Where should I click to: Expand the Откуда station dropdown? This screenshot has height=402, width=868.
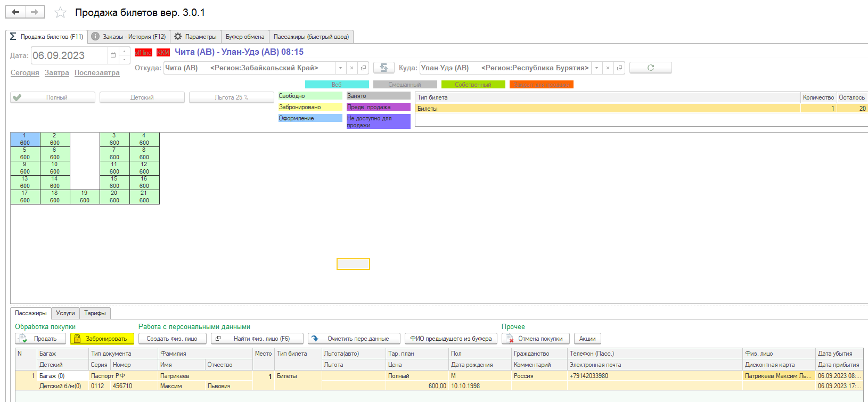click(x=340, y=68)
